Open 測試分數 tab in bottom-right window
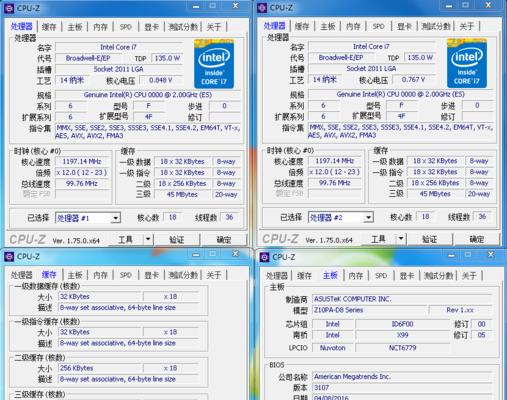This screenshot has width=507, height=400. pyautogui.click(x=438, y=276)
